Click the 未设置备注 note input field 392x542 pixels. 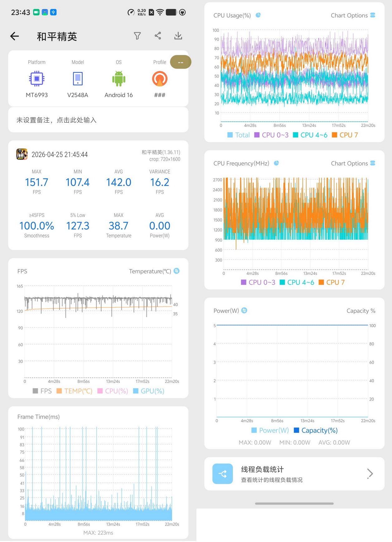[x=98, y=120]
